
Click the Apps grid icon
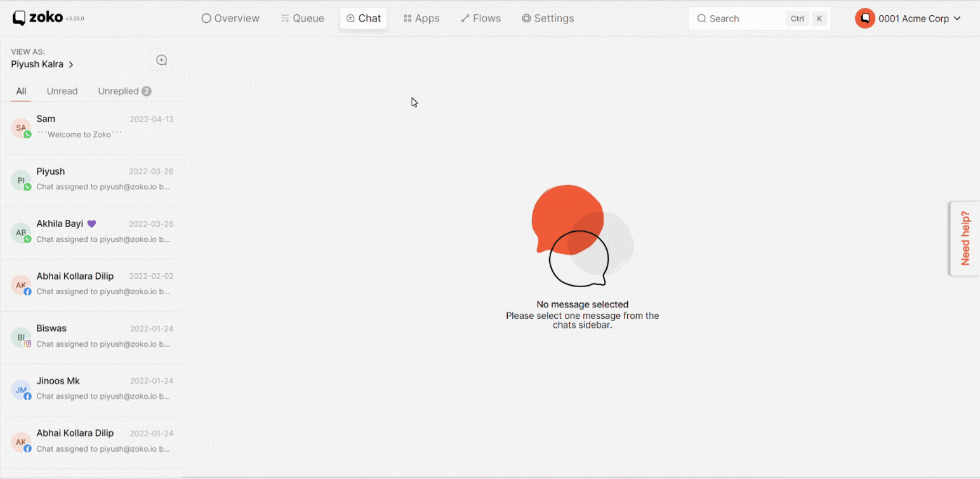point(407,18)
